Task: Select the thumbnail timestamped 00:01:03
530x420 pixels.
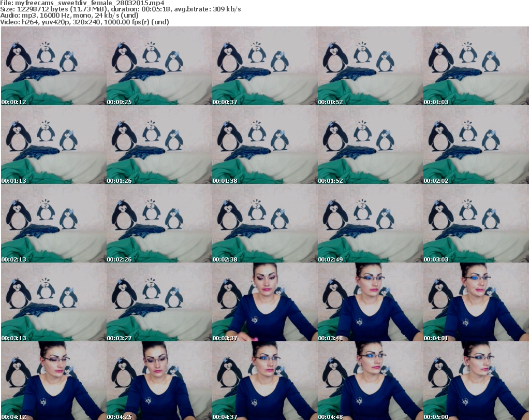Action: [476, 66]
